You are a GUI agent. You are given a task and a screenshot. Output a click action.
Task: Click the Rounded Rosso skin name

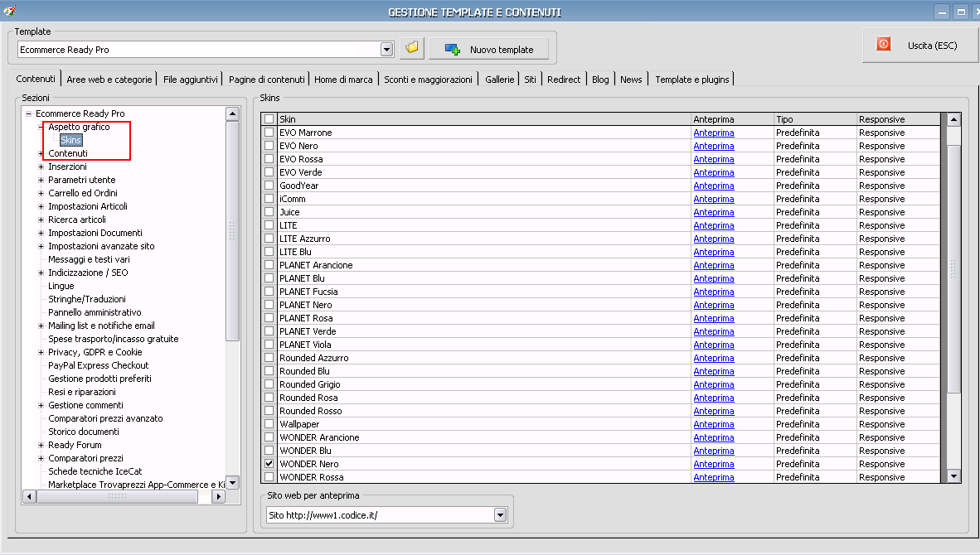pyautogui.click(x=311, y=411)
